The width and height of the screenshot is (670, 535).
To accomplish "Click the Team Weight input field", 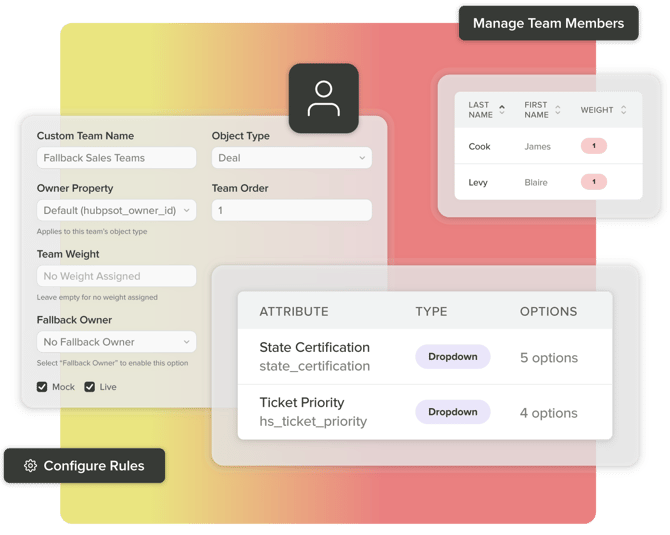I will [116, 276].
